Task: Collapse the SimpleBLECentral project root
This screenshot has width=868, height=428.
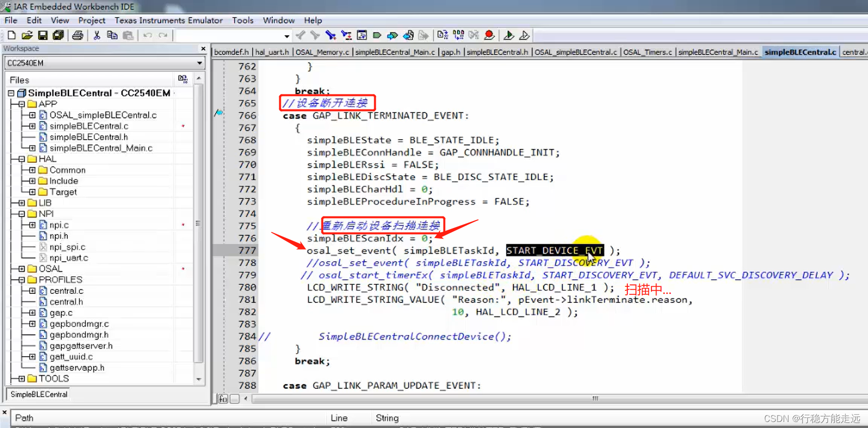Action: pos(11,93)
